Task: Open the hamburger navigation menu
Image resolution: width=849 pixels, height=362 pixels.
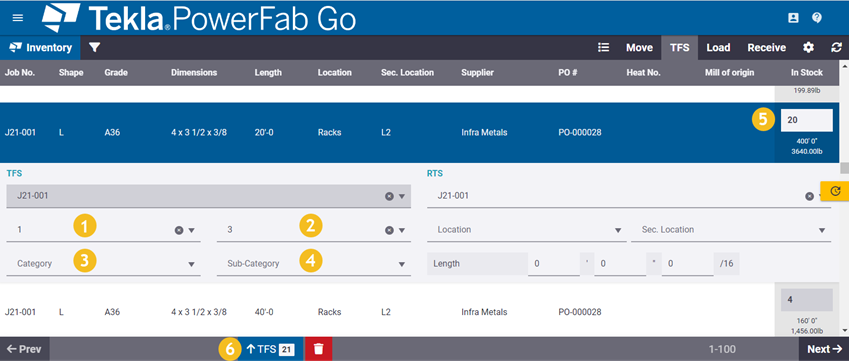Action: click(18, 18)
